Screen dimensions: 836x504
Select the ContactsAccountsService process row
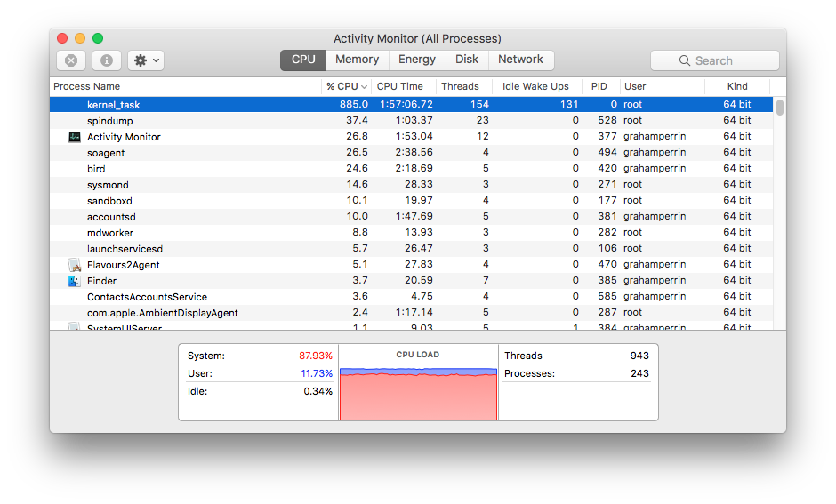[x=411, y=296]
